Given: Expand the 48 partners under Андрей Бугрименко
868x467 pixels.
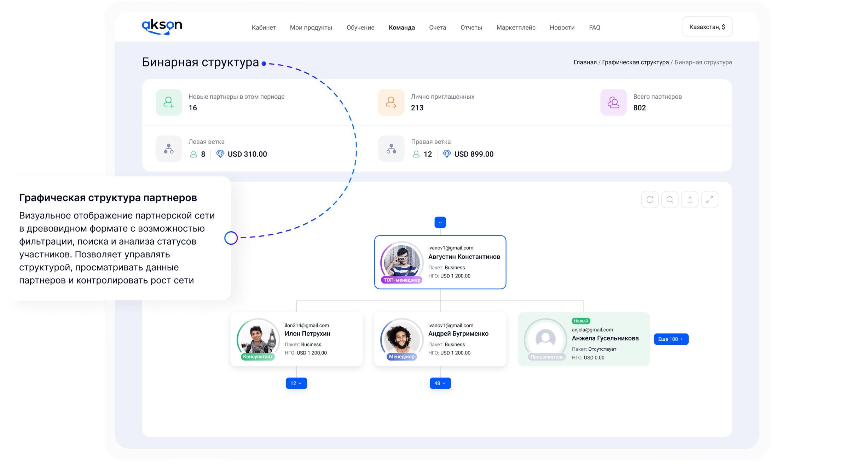Looking at the screenshot, I should click(x=440, y=383).
